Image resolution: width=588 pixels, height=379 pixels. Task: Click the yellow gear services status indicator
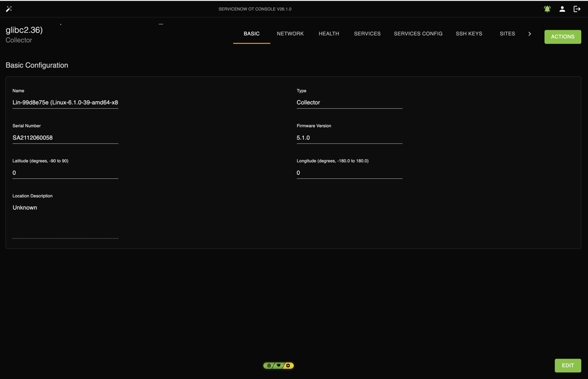click(288, 366)
